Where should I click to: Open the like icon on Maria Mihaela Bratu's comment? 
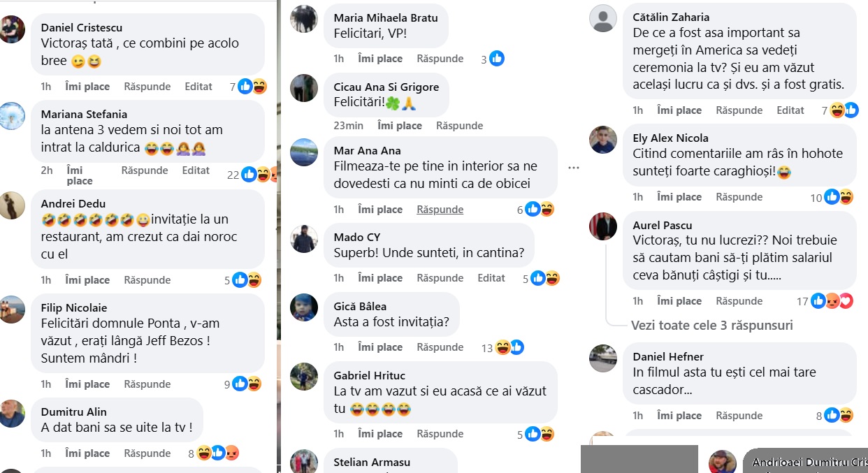point(497,59)
